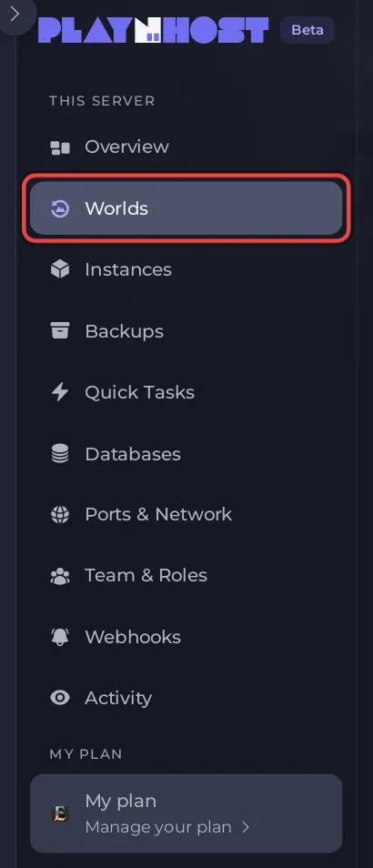Click the Beta badge
Image resolution: width=373 pixels, height=868 pixels.
point(307,30)
